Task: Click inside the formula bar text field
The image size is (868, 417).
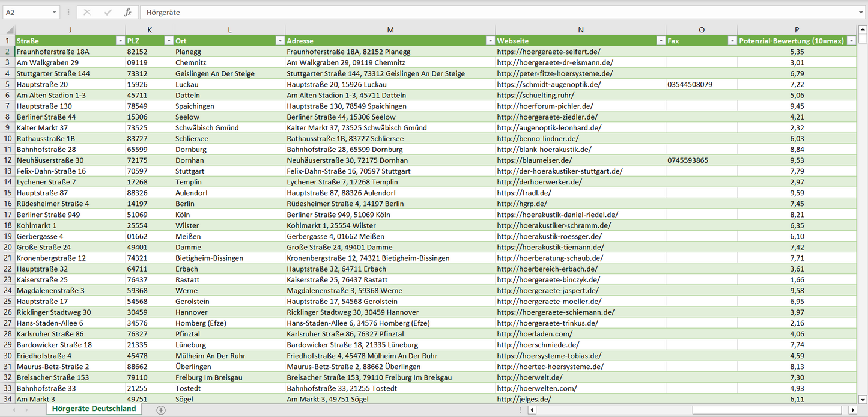Action: click(x=481, y=12)
